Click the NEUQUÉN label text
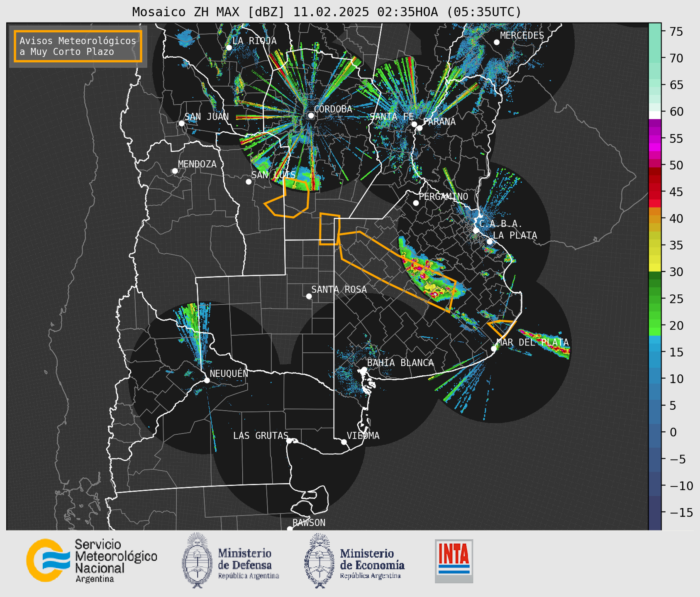Screen dimensions: 700x597 pos(229,373)
